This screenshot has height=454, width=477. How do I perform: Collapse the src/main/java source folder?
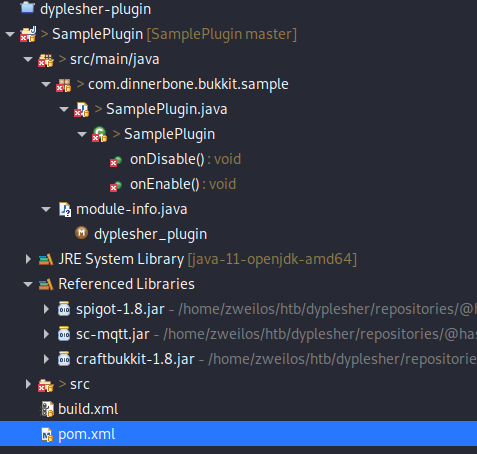tap(28, 59)
